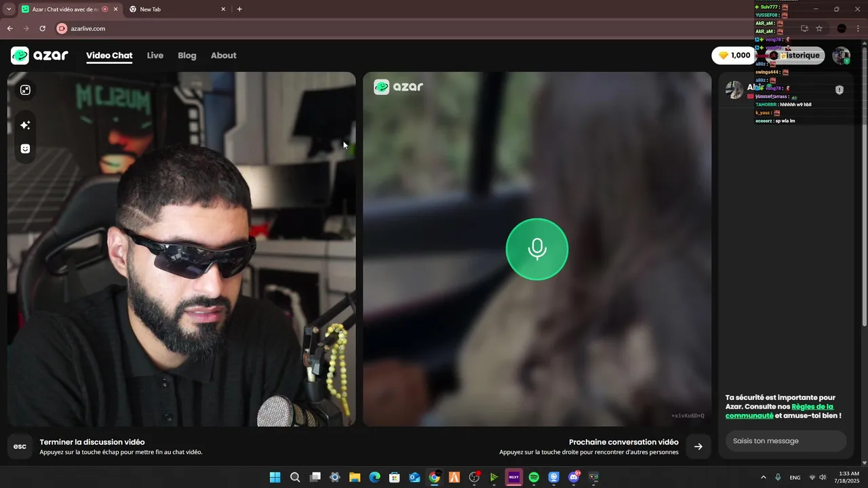
Task: Open File Explorer on the taskbar
Action: pyautogui.click(x=355, y=477)
